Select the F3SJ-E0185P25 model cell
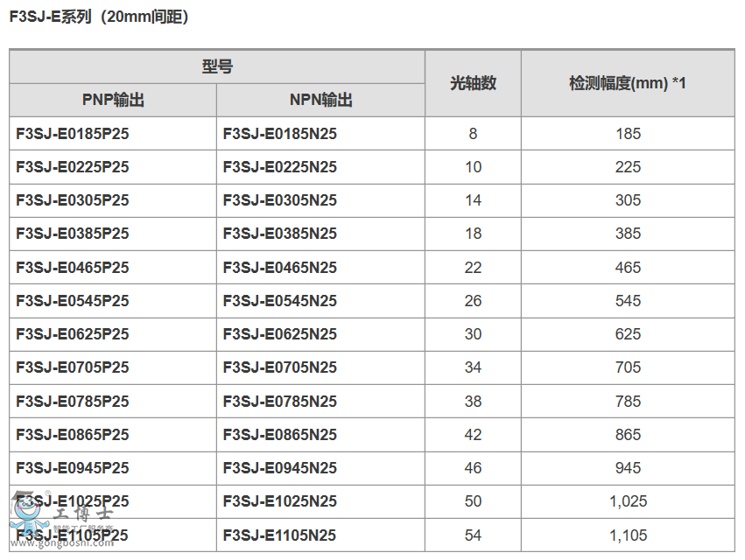The height and width of the screenshot is (560, 745). [x=73, y=134]
